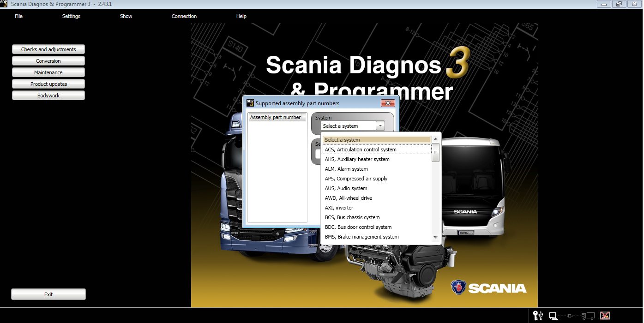Click the SDP3 icon in the dialog title bar
Image resolution: width=644 pixels, height=323 pixels.
click(250, 103)
